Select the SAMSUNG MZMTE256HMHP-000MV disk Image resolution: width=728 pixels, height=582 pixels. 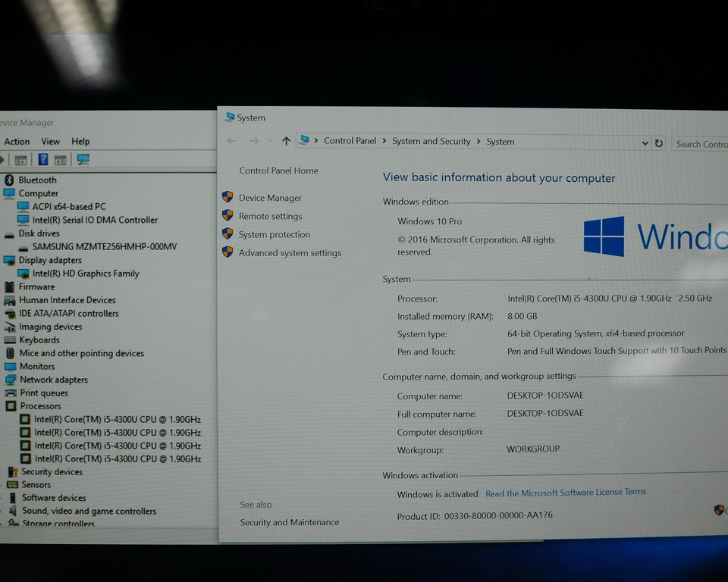(x=105, y=246)
